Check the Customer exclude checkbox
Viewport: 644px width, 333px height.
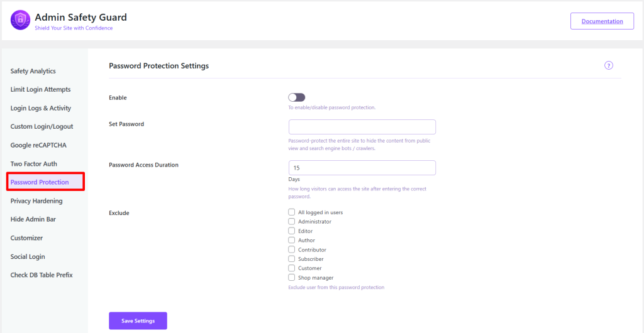292,268
